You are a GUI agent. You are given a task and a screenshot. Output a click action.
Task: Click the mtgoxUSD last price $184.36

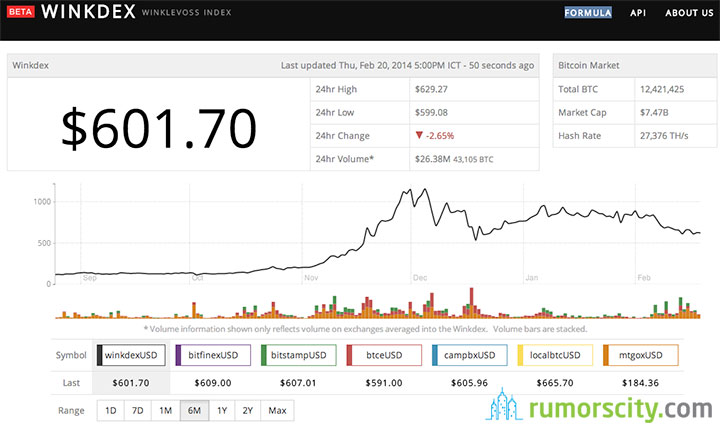640,383
